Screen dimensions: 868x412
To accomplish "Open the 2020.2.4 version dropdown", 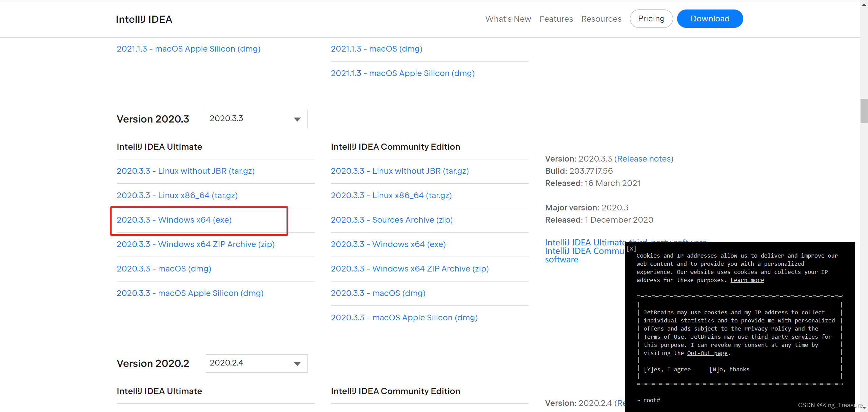I will [256, 363].
